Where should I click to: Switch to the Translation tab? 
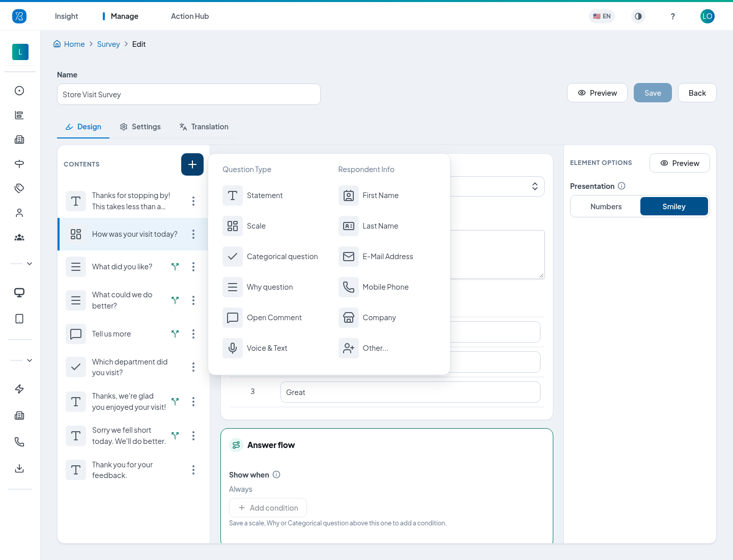tap(204, 127)
